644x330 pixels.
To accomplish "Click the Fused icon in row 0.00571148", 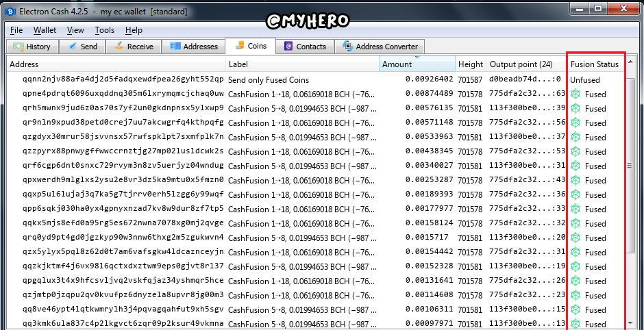I will coord(576,123).
